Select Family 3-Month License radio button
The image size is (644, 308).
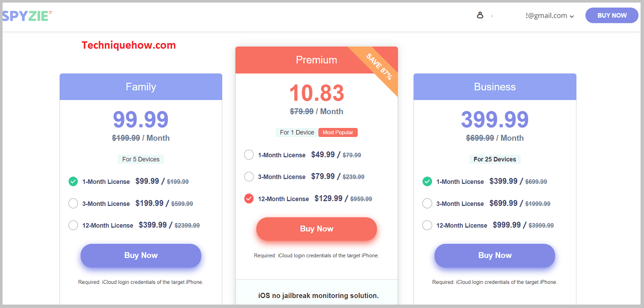pos(73,203)
